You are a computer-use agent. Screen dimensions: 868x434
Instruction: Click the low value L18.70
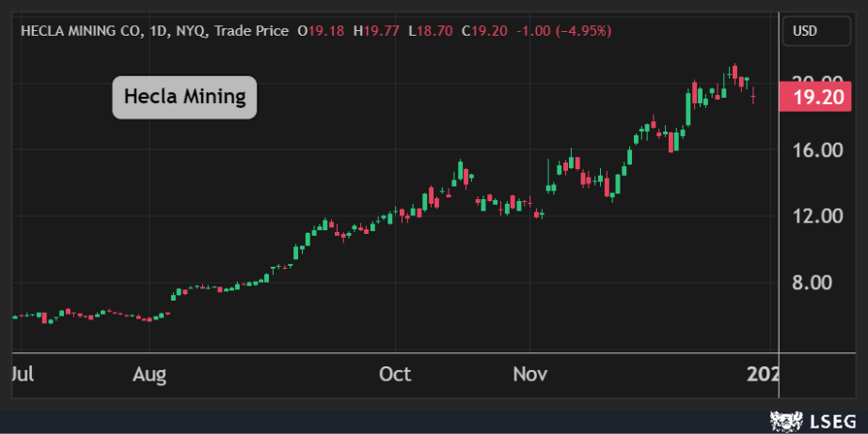pos(430,31)
